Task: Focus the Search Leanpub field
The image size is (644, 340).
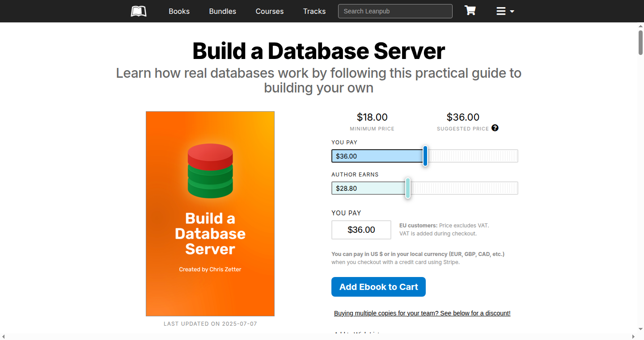Action: coord(395,11)
